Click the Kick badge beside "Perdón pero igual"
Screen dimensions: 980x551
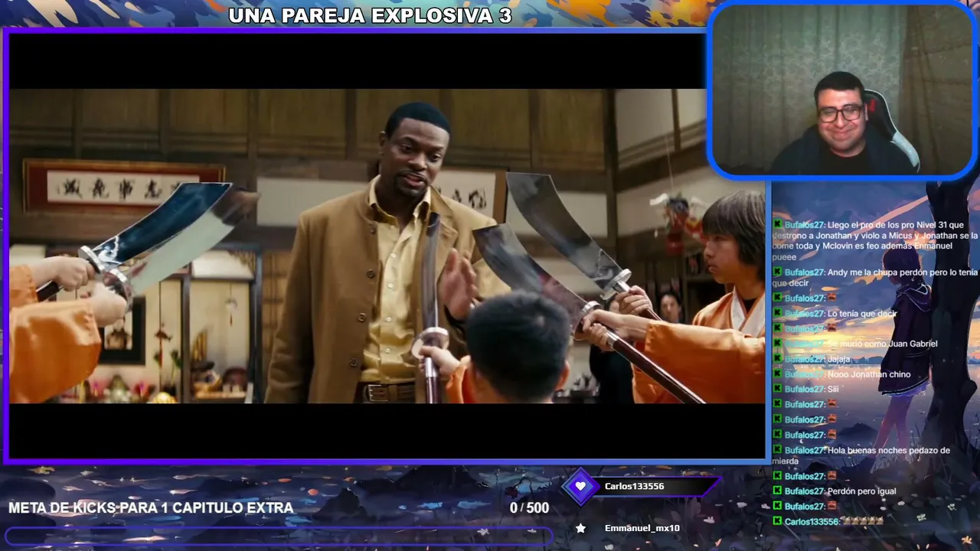coord(778,491)
